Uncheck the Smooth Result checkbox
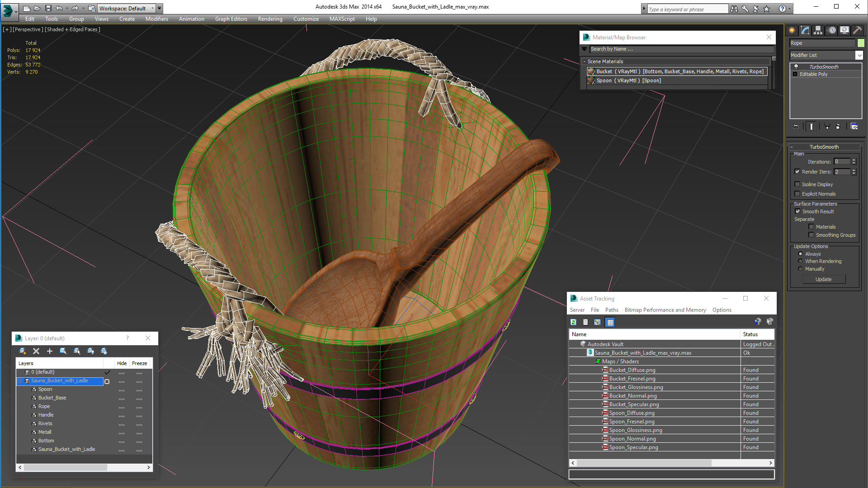Screen dimensions: 868x488 point(797,211)
